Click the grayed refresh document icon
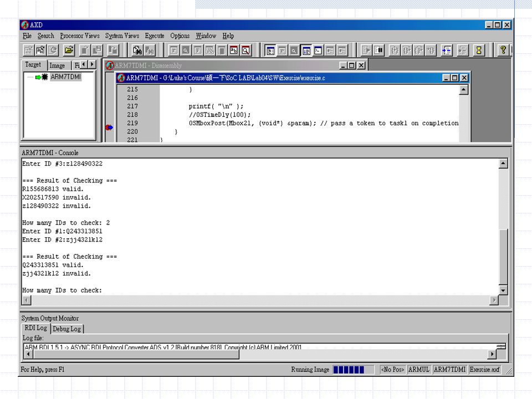Screen dimensions: 532x399 pyautogui.click(x=53, y=50)
